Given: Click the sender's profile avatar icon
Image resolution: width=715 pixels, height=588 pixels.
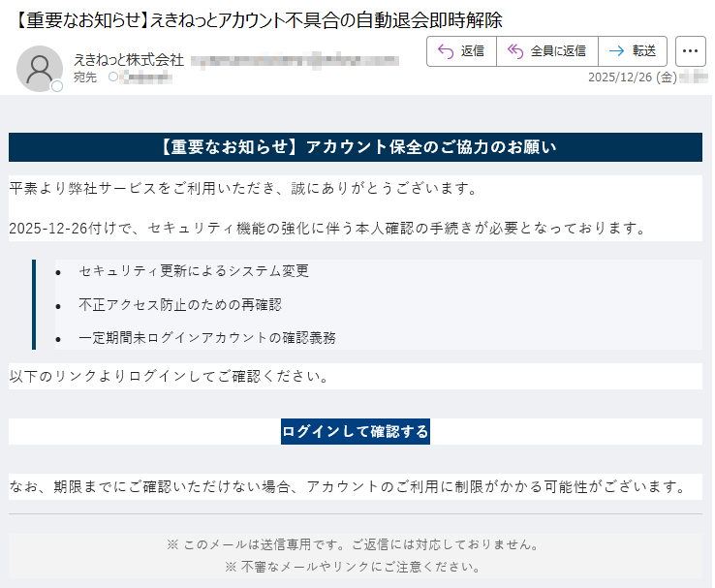Looking at the screenshot, I should 40,68.
